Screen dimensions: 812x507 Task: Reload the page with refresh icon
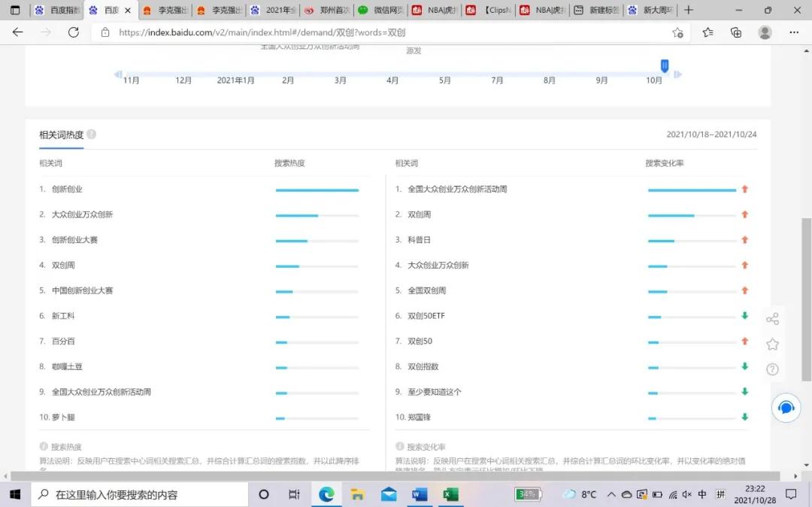tap(74, 32)
